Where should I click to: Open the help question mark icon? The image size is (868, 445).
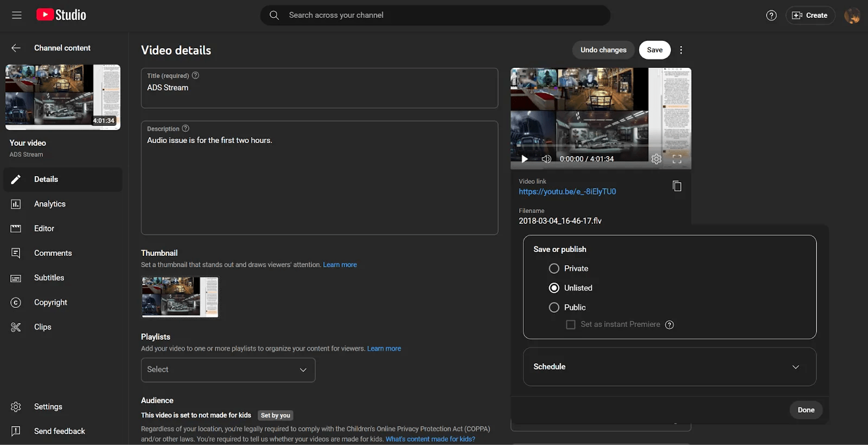(771, 15)
